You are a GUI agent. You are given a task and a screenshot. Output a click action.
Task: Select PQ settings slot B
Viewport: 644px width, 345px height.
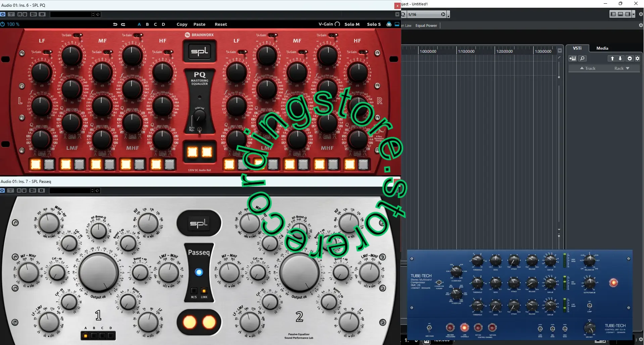(147, 24)
